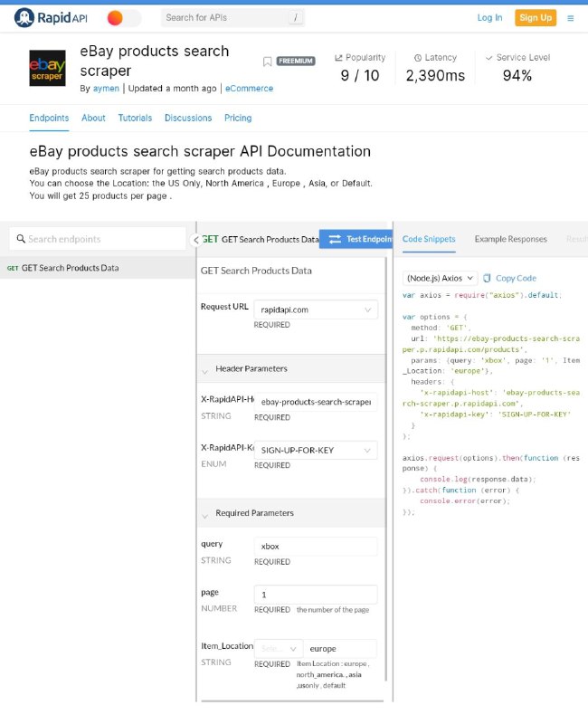Click the query field containing xbox

point(316,547)
